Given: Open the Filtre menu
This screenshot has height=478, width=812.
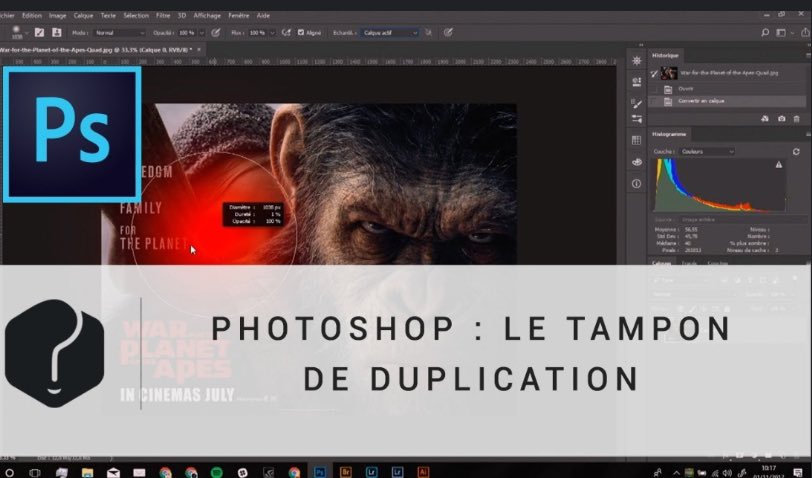Looking at the screenshot, I should 163,16.
